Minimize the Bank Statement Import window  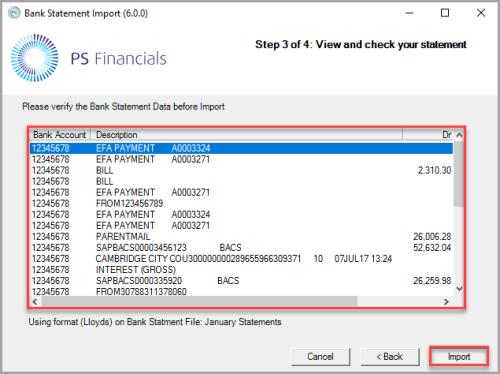click(x=409, y=13)
